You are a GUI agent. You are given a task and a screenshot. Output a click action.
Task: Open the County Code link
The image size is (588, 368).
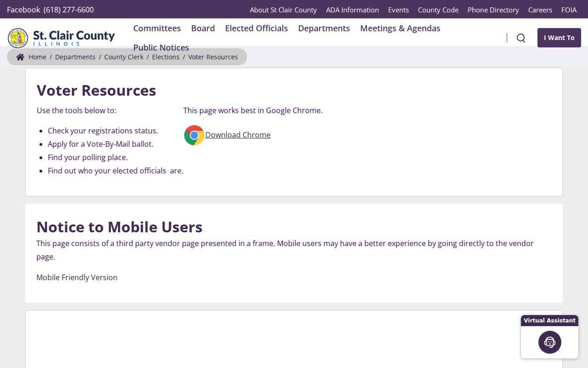[438, 10]
